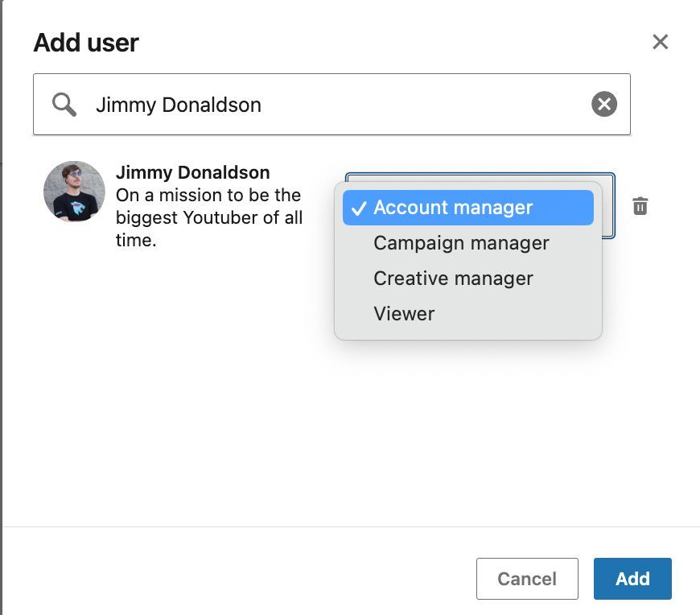Image resolution: width=700 pixels, height=615 pixels.
Task: Select the Campaign manager role option
Action: coord(461,243)
